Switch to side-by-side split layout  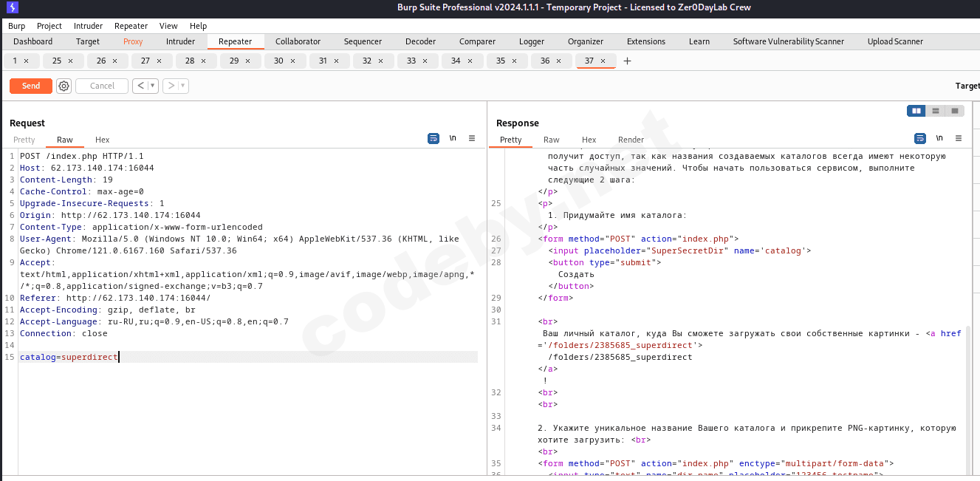coord(916,111)
